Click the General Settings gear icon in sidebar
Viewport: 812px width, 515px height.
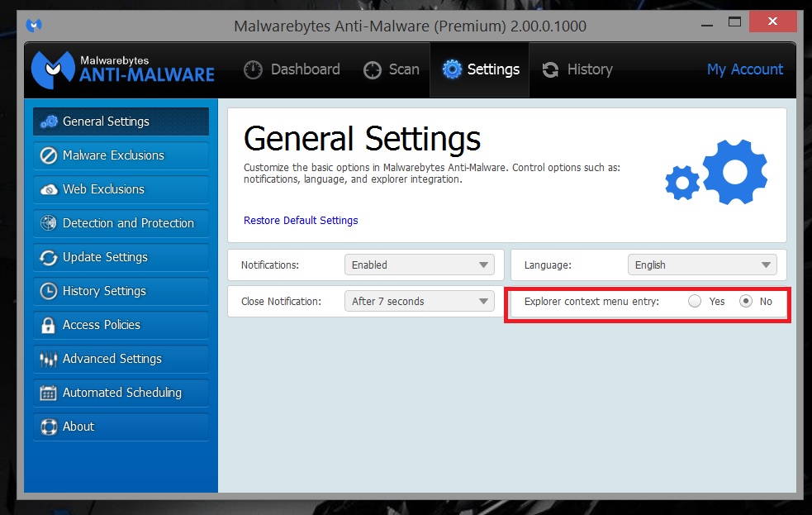tap(50, 122)
